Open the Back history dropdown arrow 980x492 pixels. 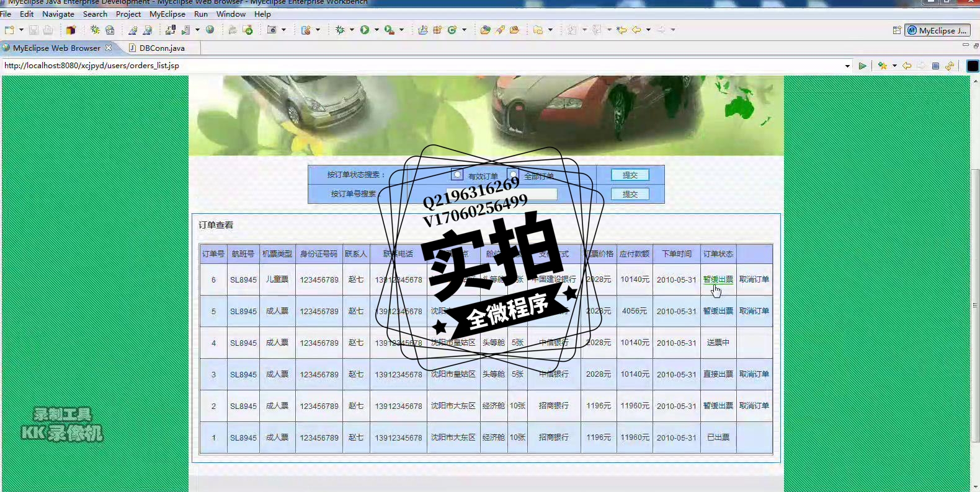[648, 30]
